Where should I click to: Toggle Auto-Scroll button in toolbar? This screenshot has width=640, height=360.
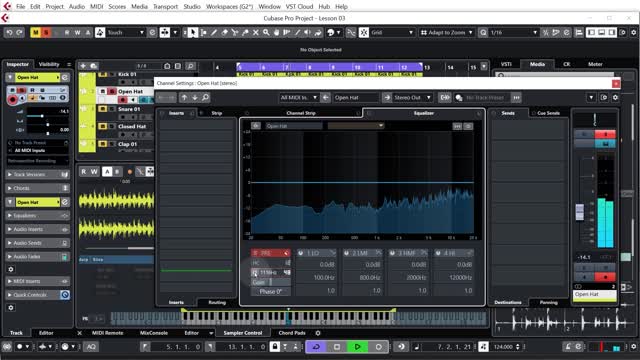click(x=165, y=32)
